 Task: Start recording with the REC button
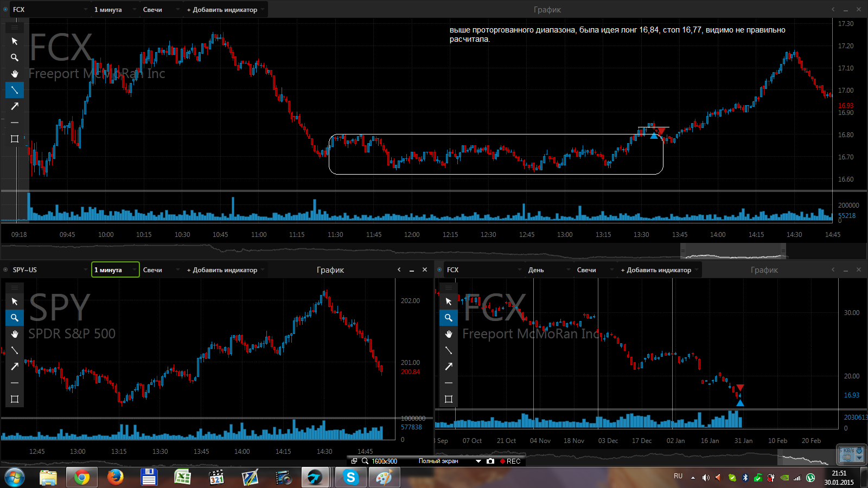[x=510, y=461]
